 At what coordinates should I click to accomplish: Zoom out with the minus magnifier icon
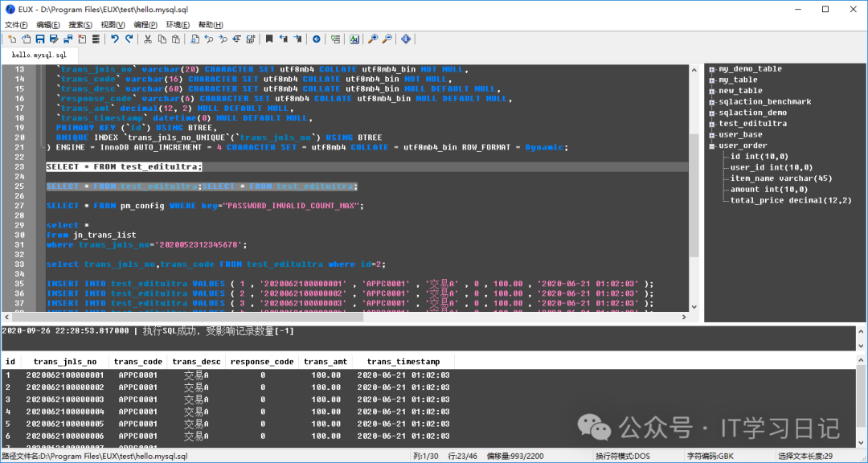pyautogui.click(x=387, y=39)
